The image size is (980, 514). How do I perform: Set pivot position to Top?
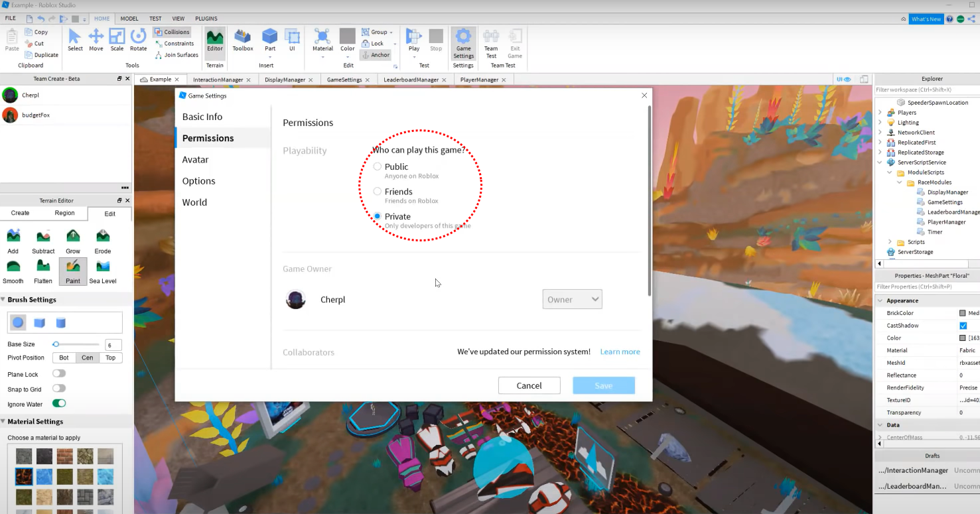coord(111,357)
